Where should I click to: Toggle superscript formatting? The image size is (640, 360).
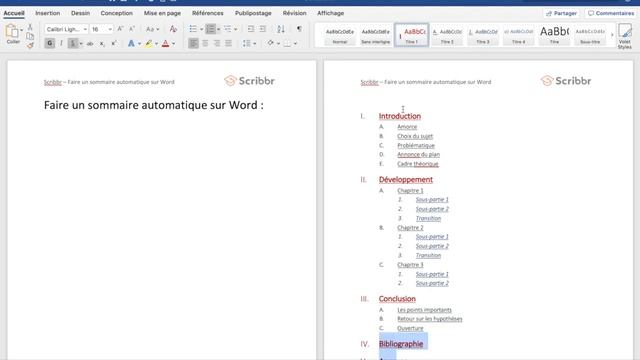[x=114, y=43]
